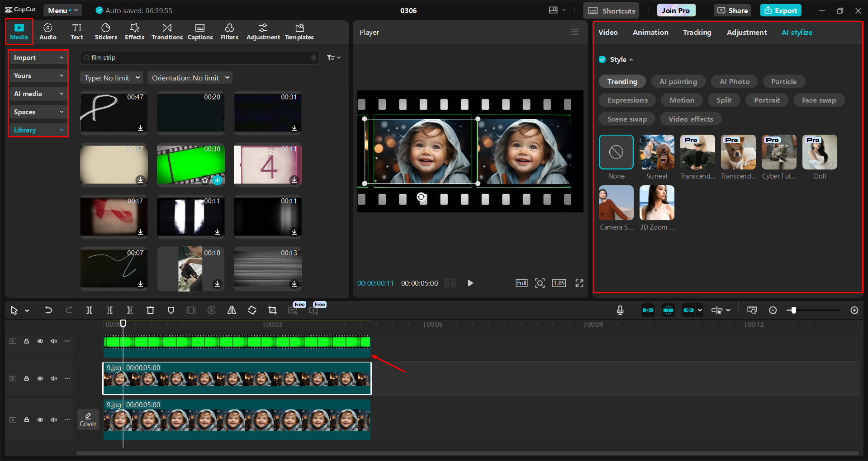Viewport: 868px width, 461px height.
Task: Uncheck the Style checkbox in AI stylize
Action: (602, 59)
